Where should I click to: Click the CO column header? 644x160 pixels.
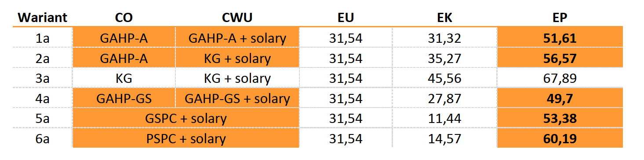(x=124, y=18)
